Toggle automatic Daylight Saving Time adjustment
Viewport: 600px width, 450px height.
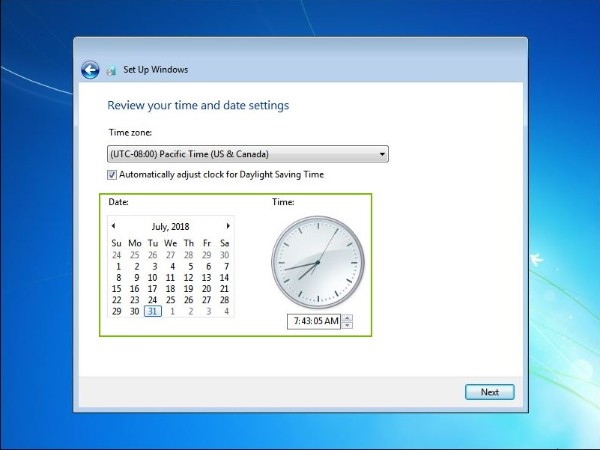(x=112, y=175)
